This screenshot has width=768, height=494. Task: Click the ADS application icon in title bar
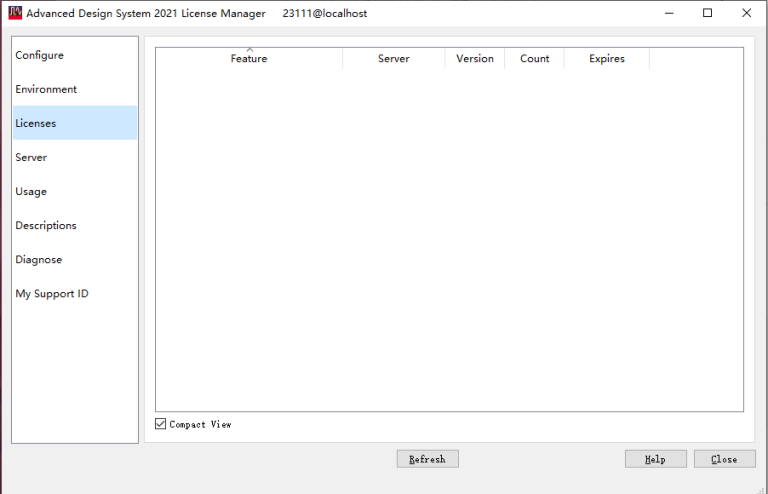pyautogui.click(x=15, y=13)
